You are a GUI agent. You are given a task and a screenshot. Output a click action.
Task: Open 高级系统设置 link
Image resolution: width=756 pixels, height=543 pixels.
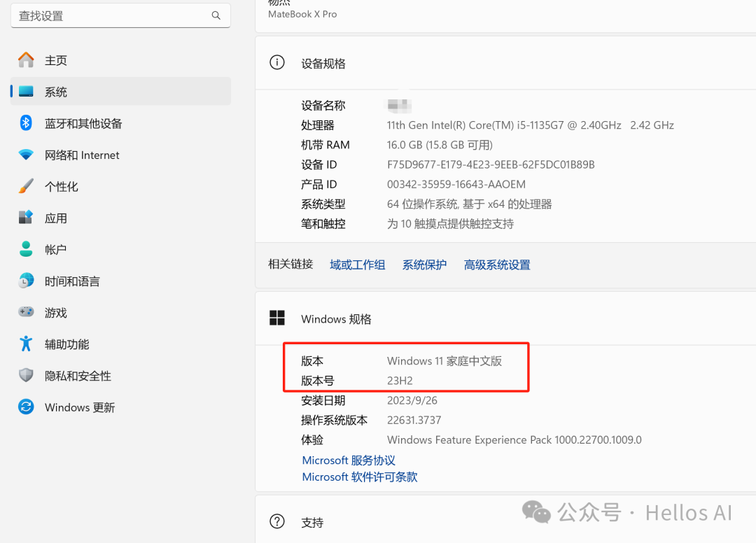coord(497,265)
